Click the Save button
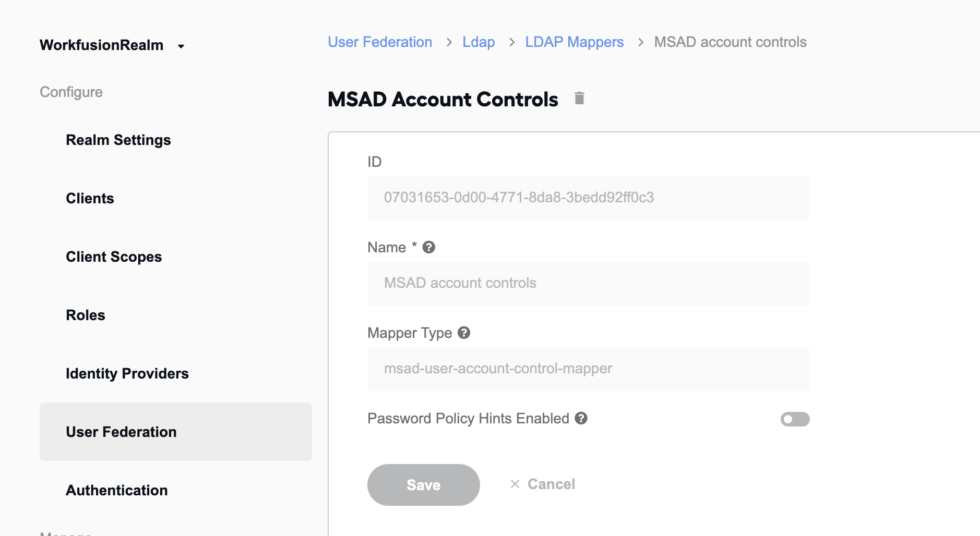980x536 pixels. point(424,485)
